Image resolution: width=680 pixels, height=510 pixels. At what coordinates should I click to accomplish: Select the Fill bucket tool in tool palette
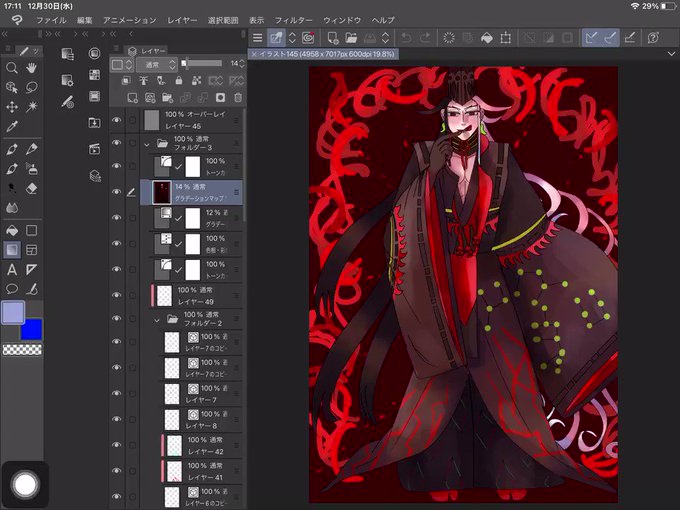[x=12, y=230]
